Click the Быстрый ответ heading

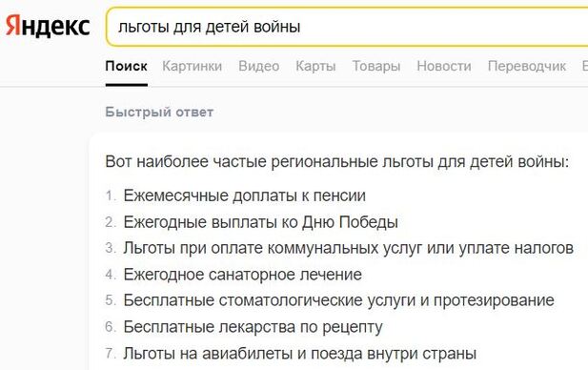pos(159,112)
